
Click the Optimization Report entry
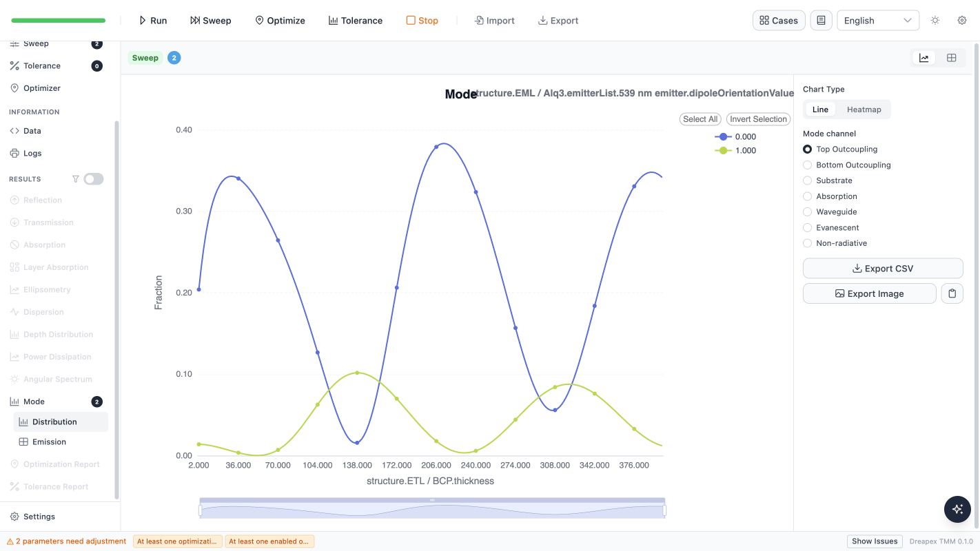[x=55, y=464]
